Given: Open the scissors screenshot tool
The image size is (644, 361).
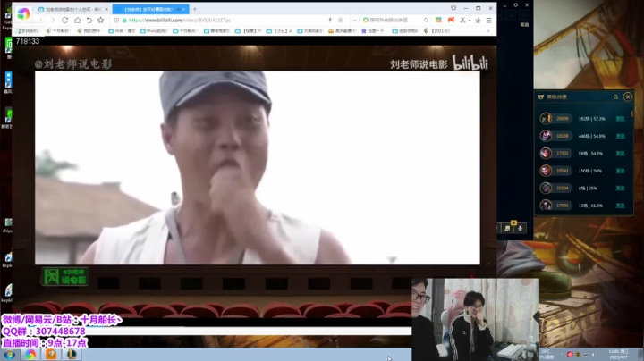Looking at the screenshot, I should [x=462, y=20].
